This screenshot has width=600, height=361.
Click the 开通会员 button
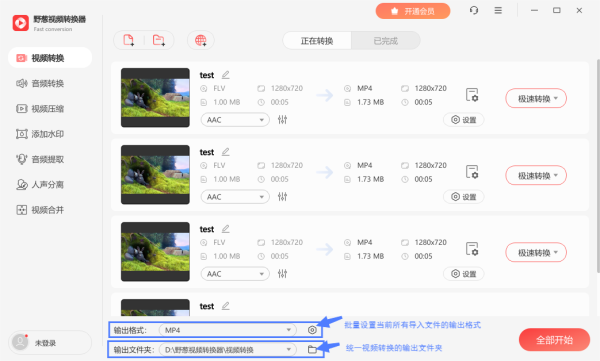coord(412,11)
